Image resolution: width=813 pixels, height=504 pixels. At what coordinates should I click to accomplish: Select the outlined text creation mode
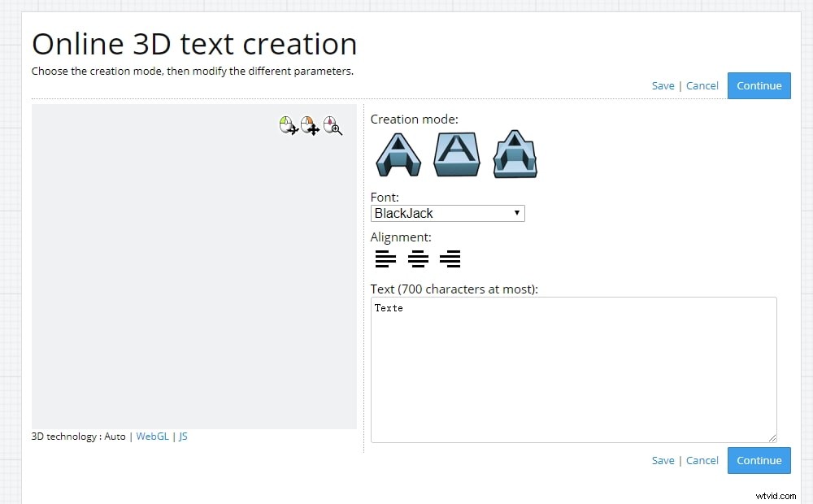(515, 154)
